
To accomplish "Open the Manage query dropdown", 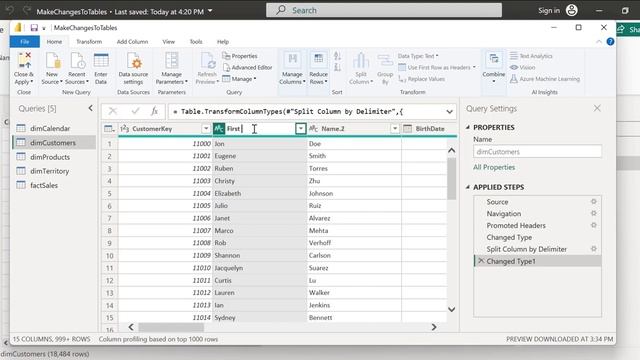I will 239,79.
